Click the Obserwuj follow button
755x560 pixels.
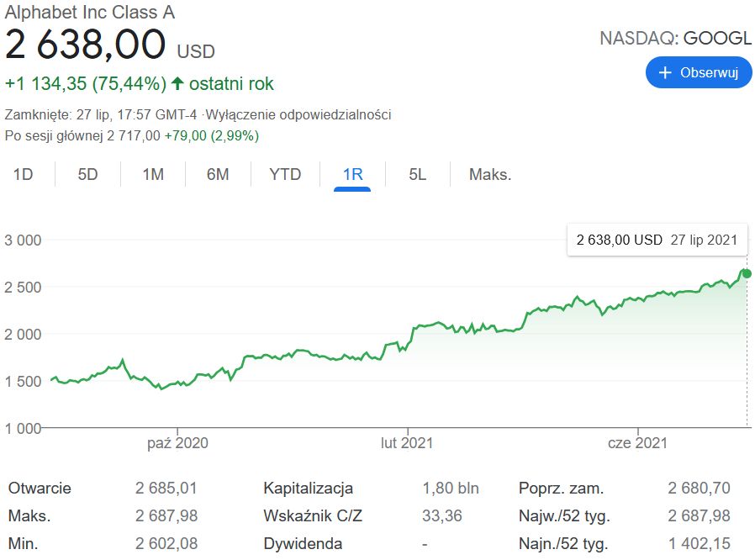coord(698,72)
